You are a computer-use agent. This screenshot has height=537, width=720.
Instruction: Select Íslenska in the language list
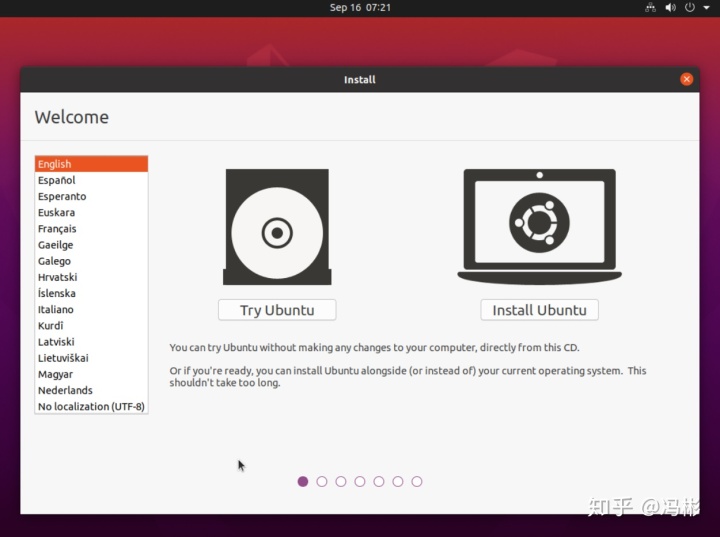click(91, 293)
